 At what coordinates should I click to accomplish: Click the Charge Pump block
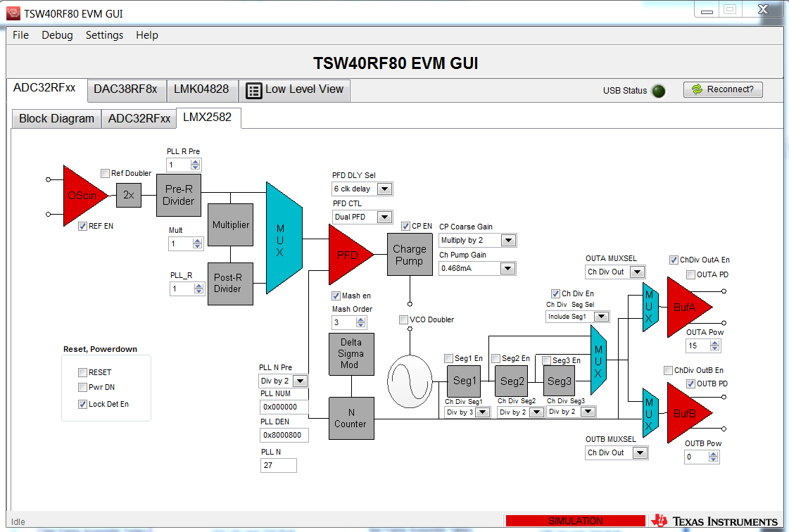410,255
